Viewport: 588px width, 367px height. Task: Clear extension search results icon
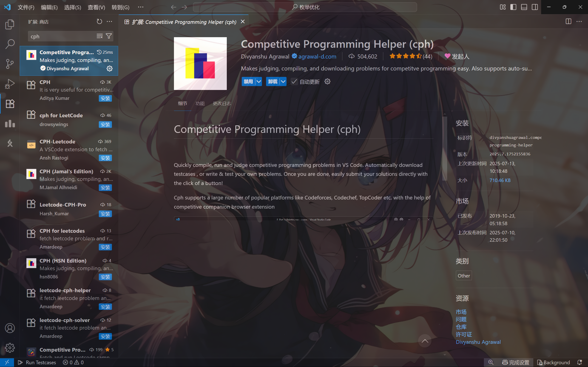coord(100,36)
